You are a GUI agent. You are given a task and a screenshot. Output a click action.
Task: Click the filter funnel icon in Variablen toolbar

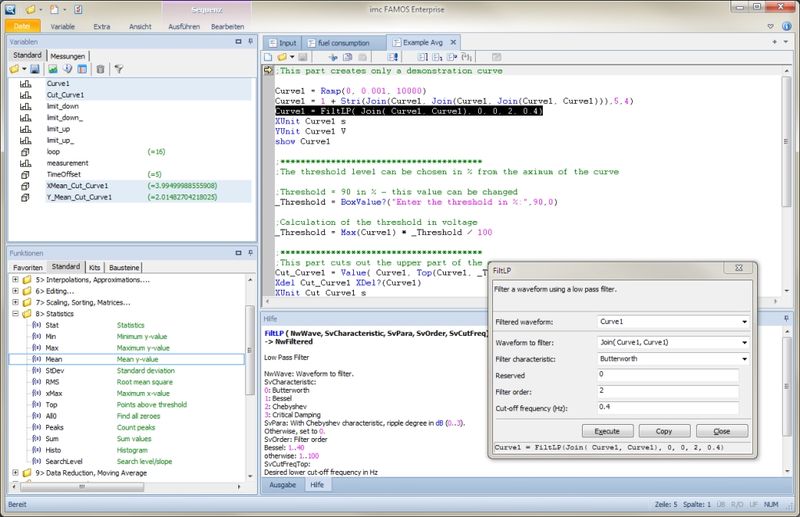pos(118,69)
